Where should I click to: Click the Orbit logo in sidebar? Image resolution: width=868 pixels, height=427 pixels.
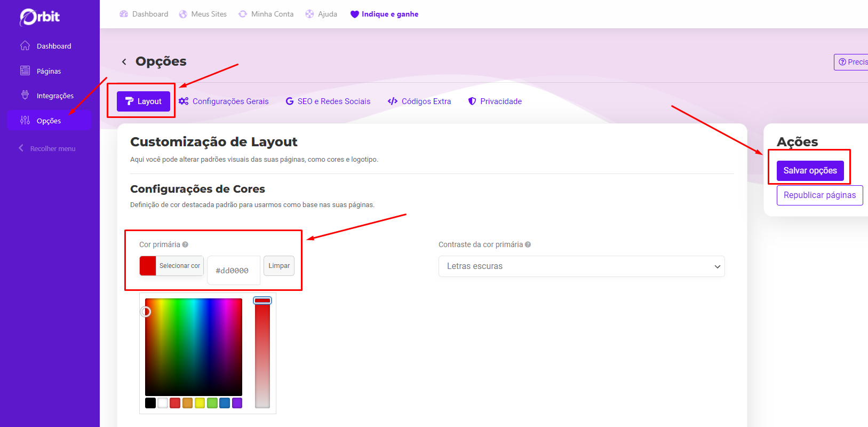[x=40, y=17]
